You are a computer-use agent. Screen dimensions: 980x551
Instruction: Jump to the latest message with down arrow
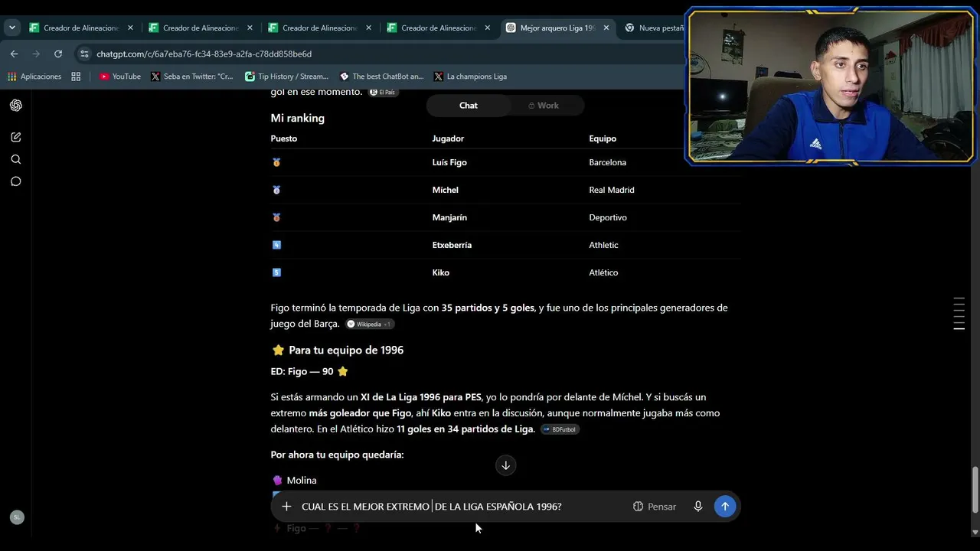(x=505, y=465)
